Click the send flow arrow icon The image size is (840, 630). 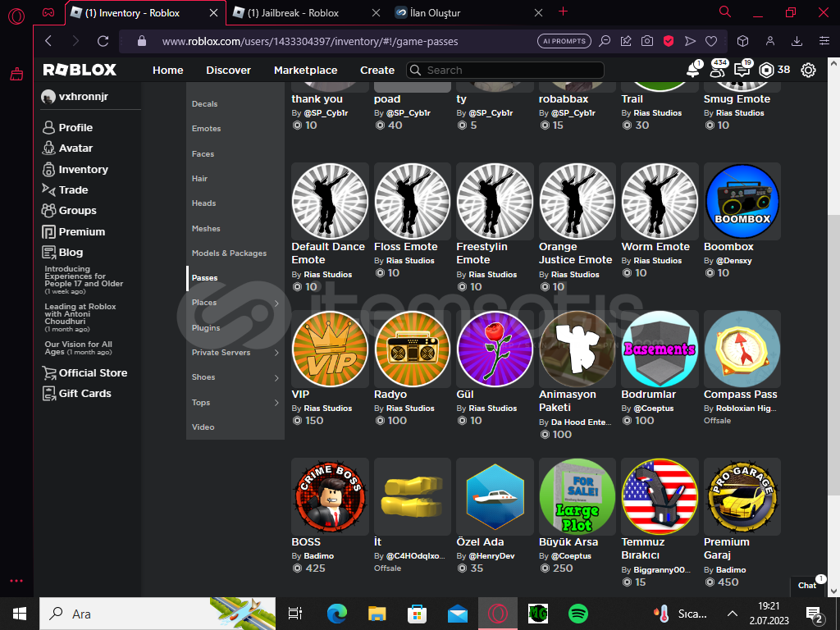coord(690,41)
